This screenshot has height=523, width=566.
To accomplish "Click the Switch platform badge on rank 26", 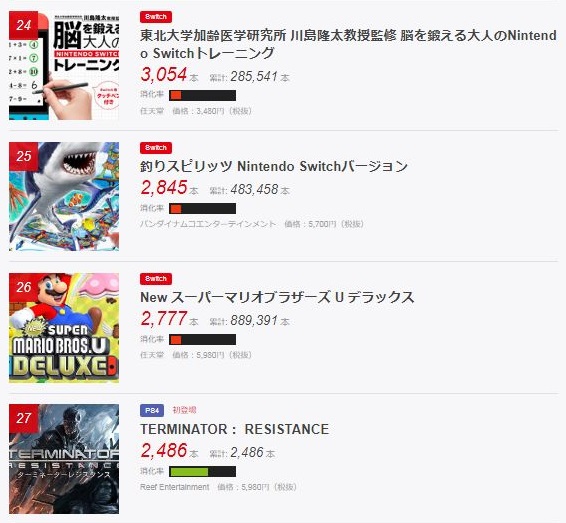I will point(156,279).
